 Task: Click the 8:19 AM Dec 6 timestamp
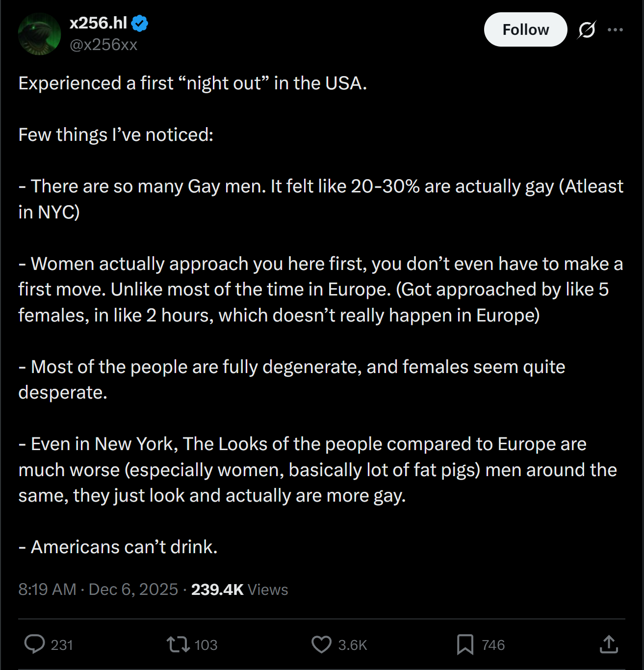point(98,589)
